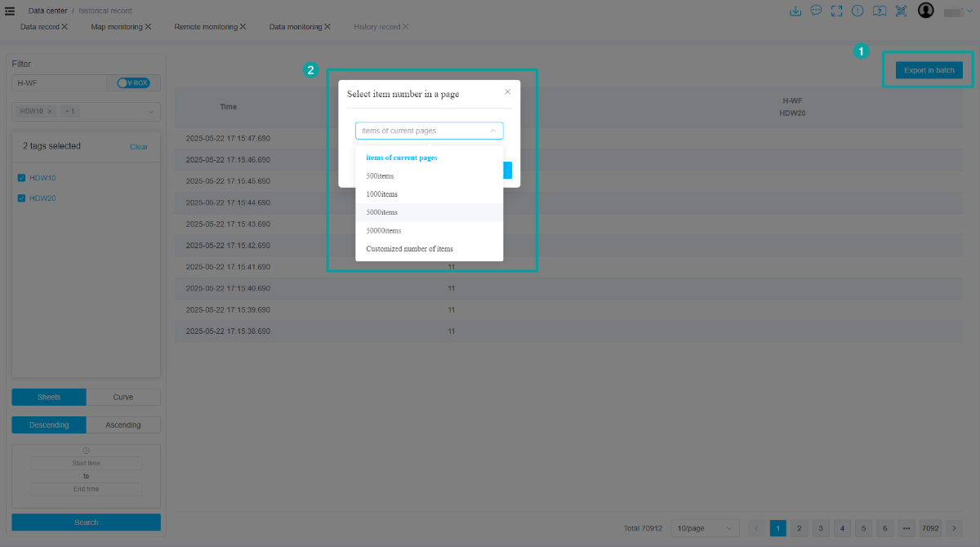The image size is (980, 547).
Task: Toggle fullscreen mode icon
Action: click(836, 11)
